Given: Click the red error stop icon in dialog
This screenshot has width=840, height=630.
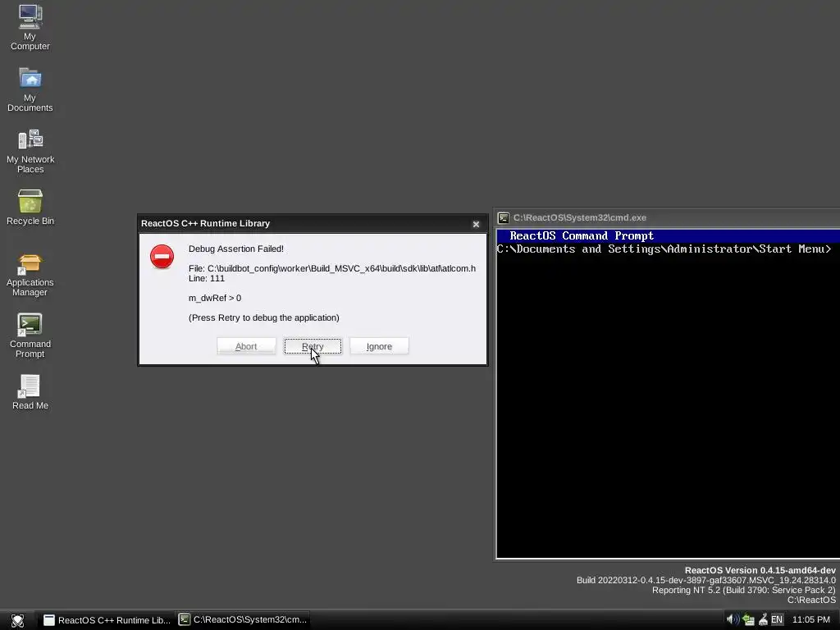Looking at the screenshot, I should 162,257.
